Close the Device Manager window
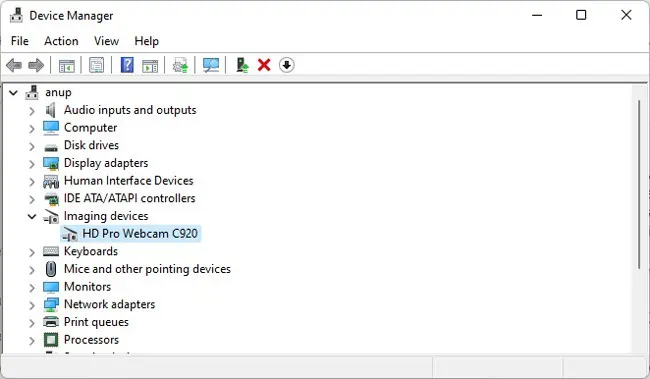The image size is (650, 379). click(x=626, y=15)
